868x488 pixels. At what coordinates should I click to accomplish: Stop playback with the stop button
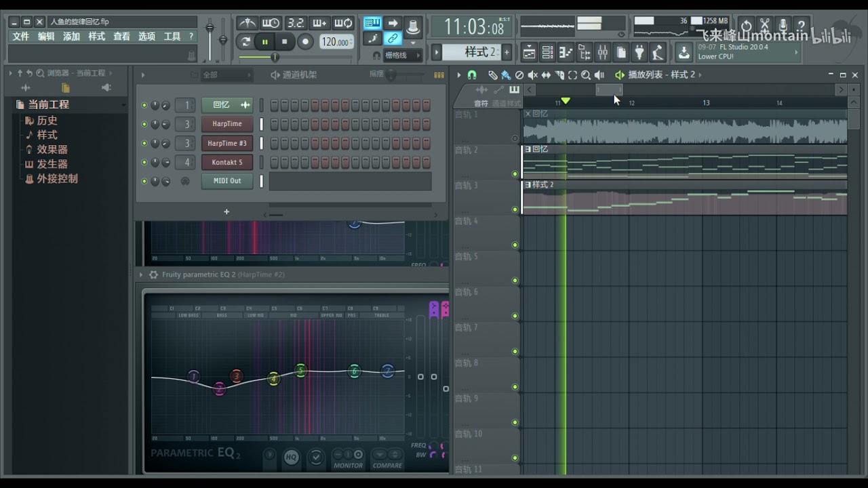[285, 42]
